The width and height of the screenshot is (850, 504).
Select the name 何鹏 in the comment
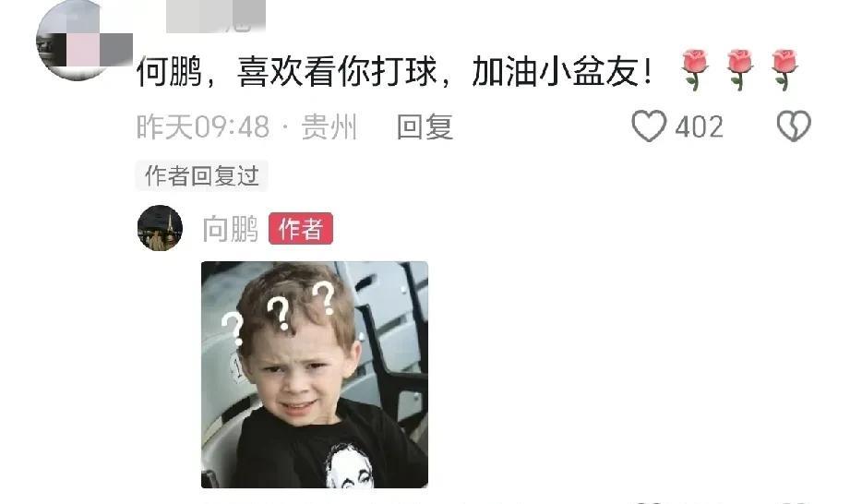169,71
